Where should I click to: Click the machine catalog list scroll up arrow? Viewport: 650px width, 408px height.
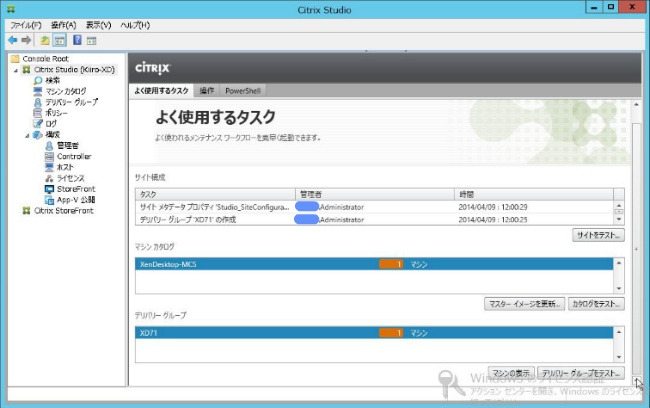[619, 263]
